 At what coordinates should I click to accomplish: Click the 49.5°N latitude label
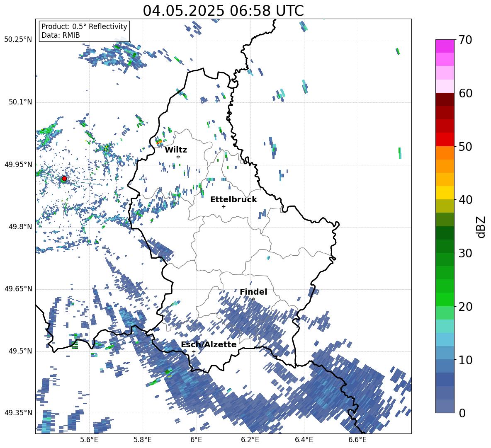click(20, 351)
